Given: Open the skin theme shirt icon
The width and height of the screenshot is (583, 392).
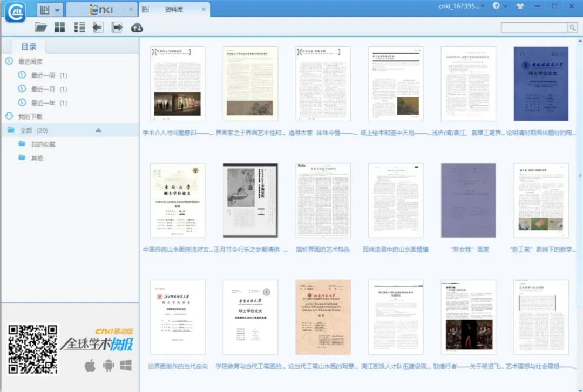Looking at the screenshot, I should (x=519, y=6).
